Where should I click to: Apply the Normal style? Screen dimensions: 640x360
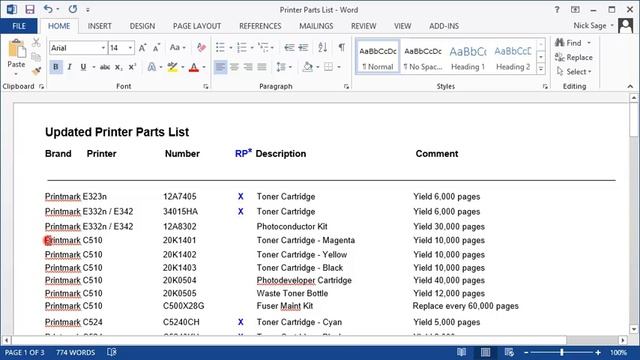pos(378,57)
